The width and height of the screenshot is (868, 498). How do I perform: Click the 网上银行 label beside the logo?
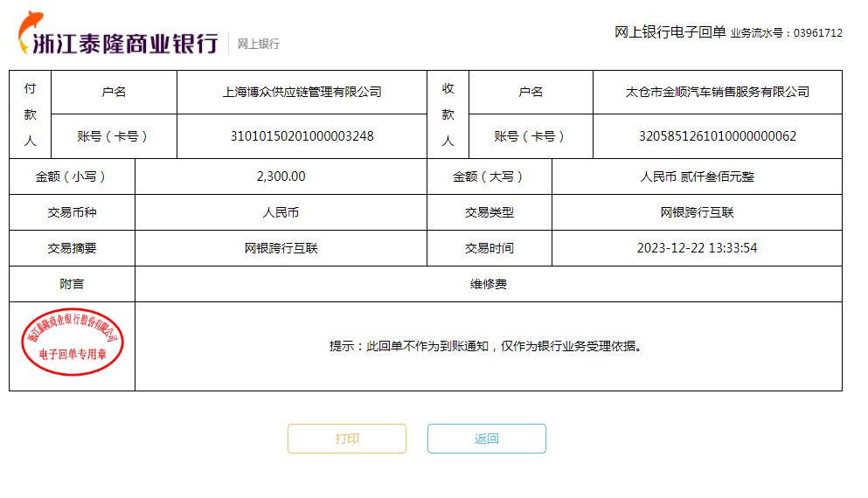click(259, 44)
